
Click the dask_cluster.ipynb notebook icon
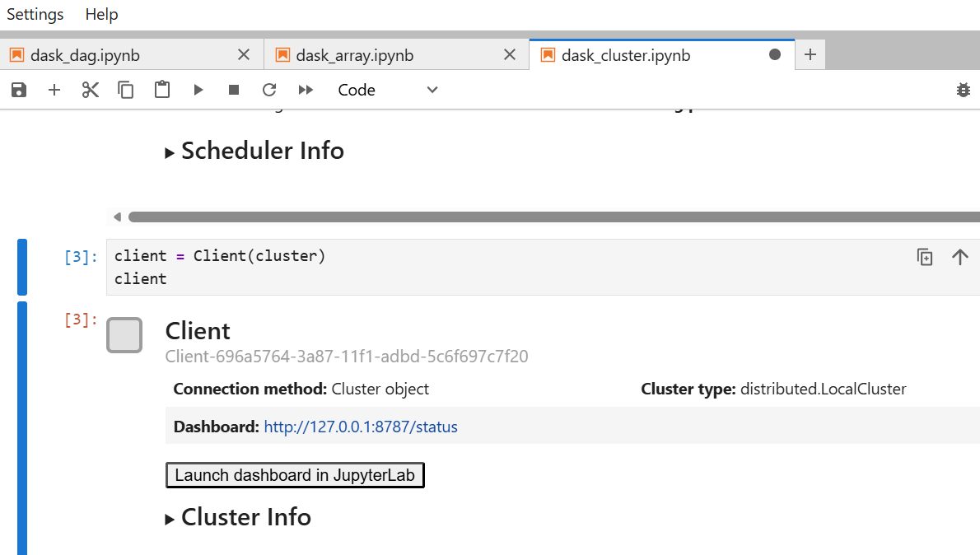(548, 55)
